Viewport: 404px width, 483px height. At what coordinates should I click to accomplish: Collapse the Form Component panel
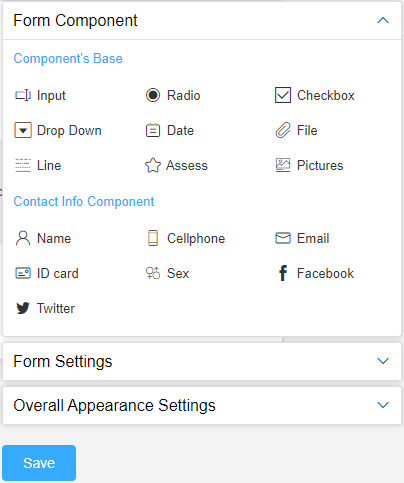pyautogui.click(x=383, y=21)
